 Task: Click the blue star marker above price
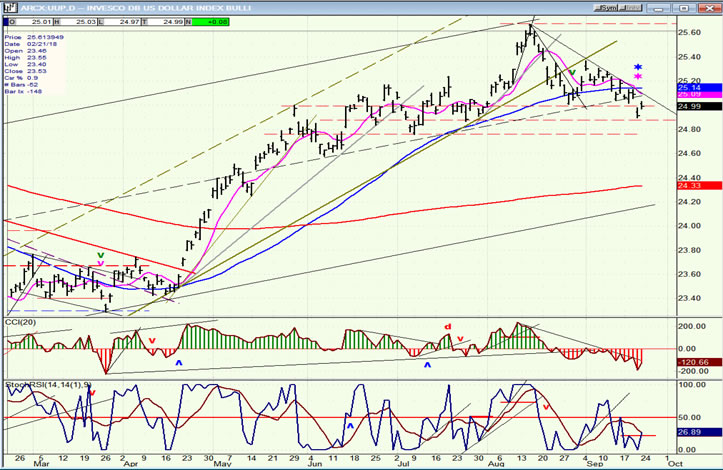tap(638, 67)
